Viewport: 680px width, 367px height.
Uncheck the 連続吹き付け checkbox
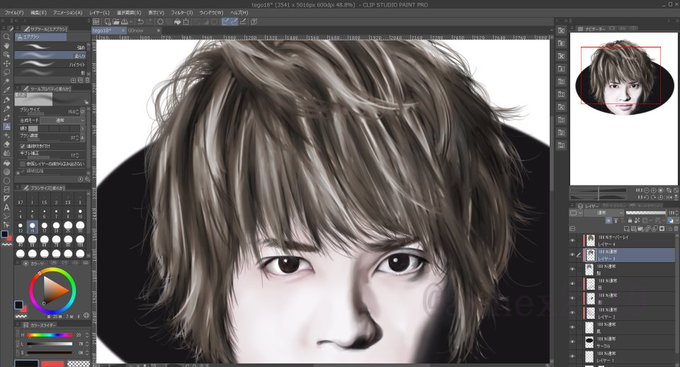click(x=23, y=146)
